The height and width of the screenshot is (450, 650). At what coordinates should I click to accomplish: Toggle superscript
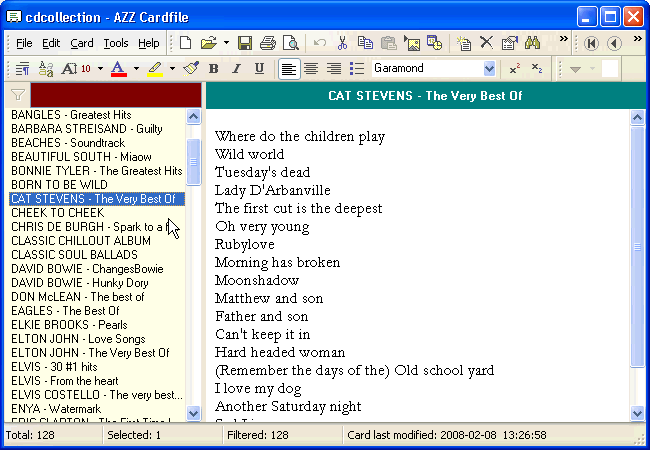click(x=515, y=69)
